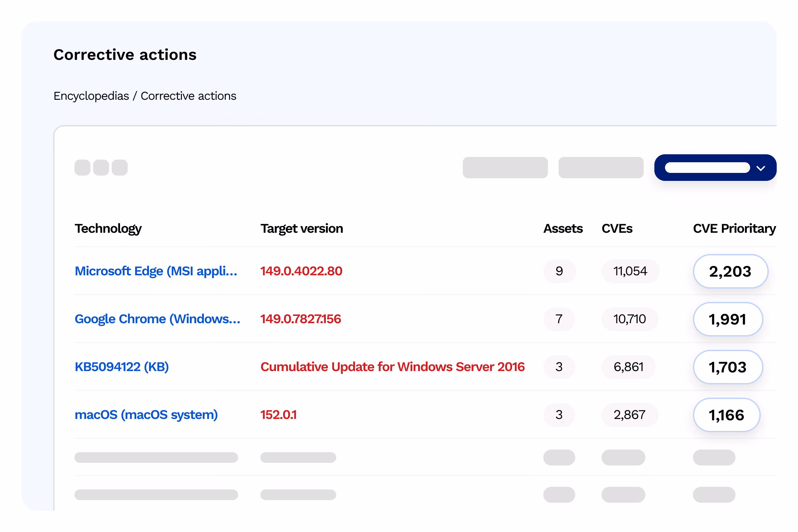Go to Encyclopedias in the breadcrumb
The image size is (798, 532).
click(91, 96)
